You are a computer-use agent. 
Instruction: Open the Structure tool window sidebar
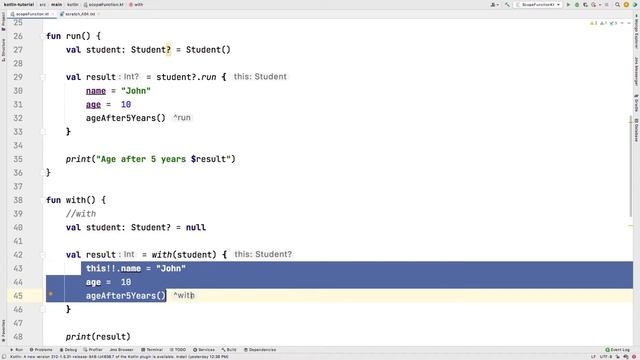[x=3, y=50]
